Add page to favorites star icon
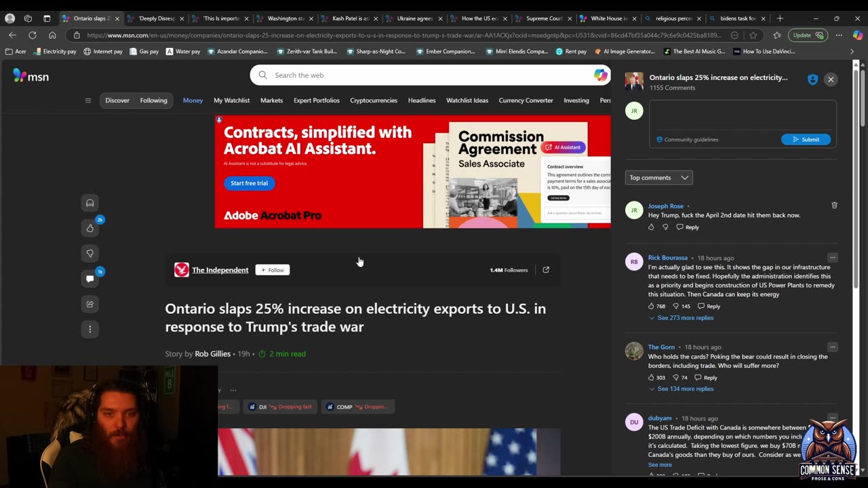The height and width of the screenshot is (488, 868). (753, 35)
